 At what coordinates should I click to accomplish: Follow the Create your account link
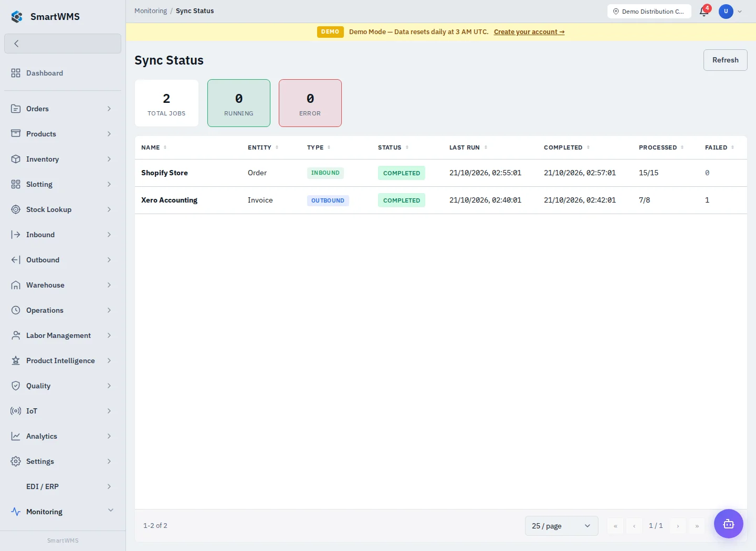coord(529,32)
